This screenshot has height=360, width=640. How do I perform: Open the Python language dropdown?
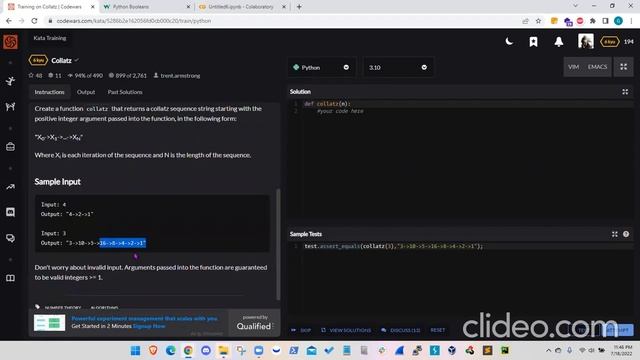[x=321, y=67]
